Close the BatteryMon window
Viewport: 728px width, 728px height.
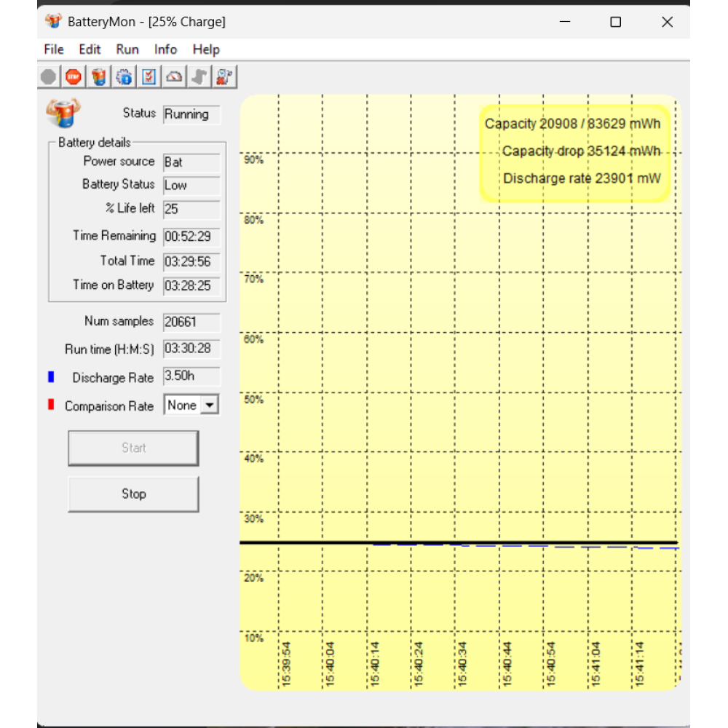tap(667, 22)
